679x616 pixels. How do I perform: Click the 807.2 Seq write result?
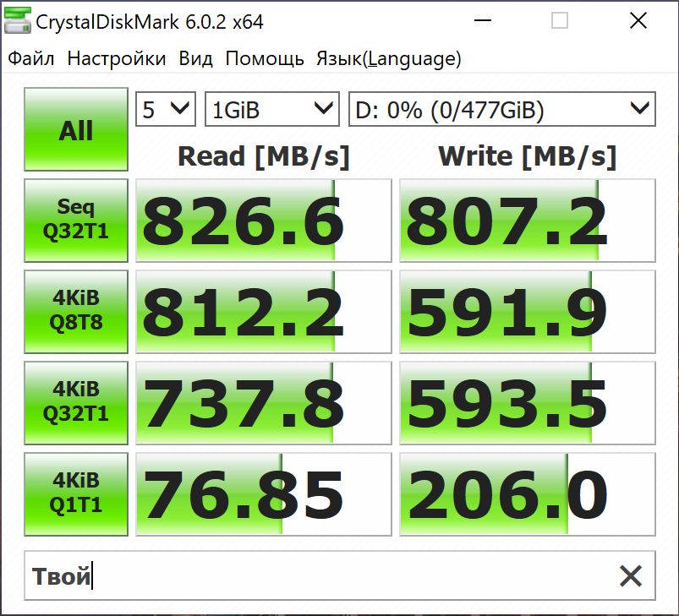click(528, 221)
